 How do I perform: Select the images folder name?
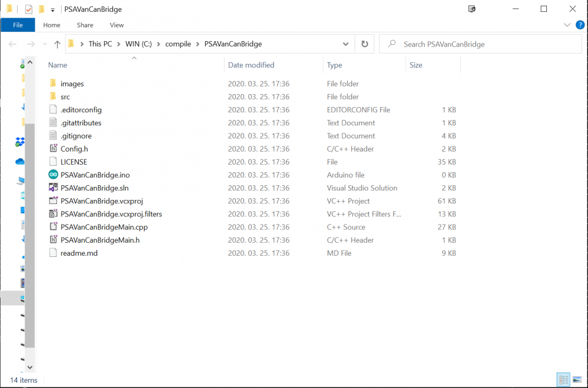[x=72, y=84]
